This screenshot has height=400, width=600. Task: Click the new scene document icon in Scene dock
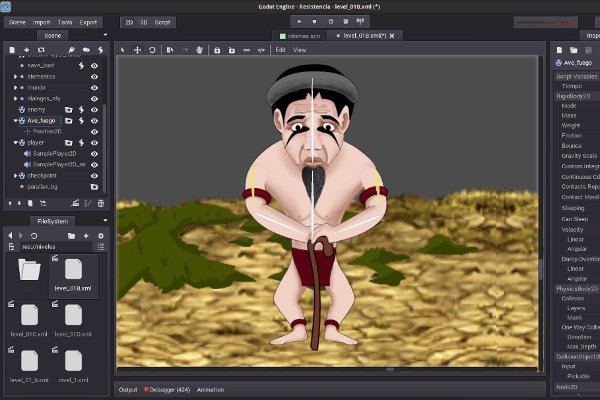coord(12,50)
